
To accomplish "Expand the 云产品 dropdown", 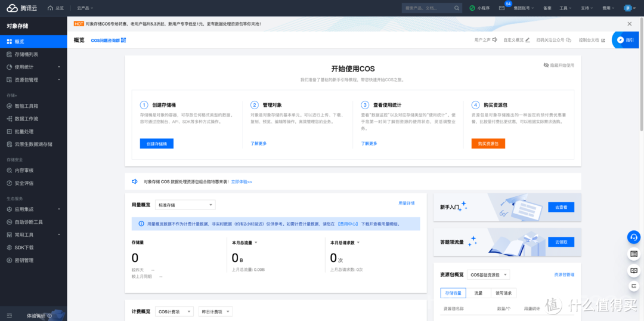I will pos(85,8).
